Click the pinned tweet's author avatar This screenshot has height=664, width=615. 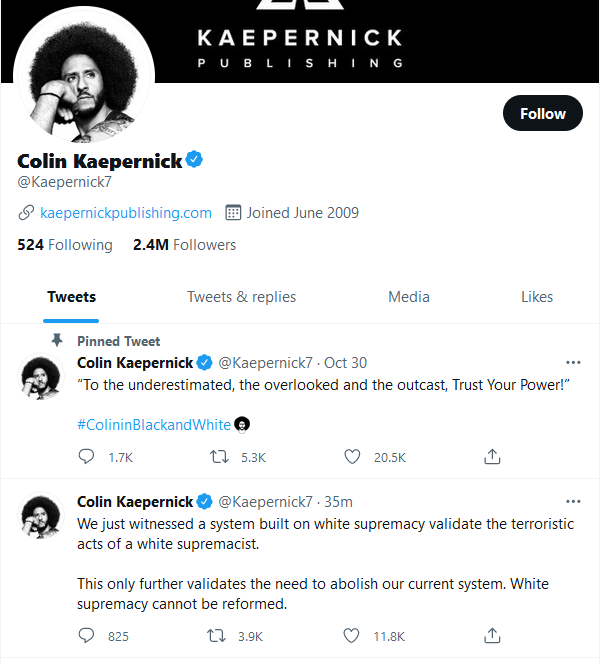coord(41,377)
